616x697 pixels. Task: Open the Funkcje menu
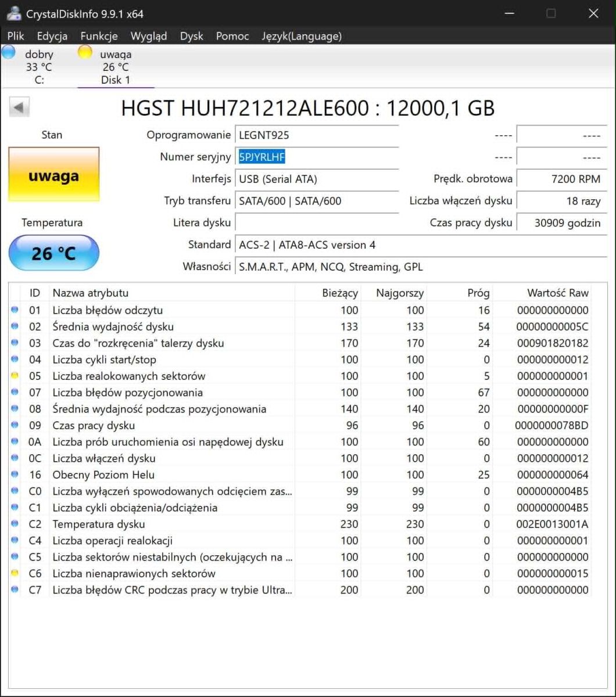pos(99,36)
